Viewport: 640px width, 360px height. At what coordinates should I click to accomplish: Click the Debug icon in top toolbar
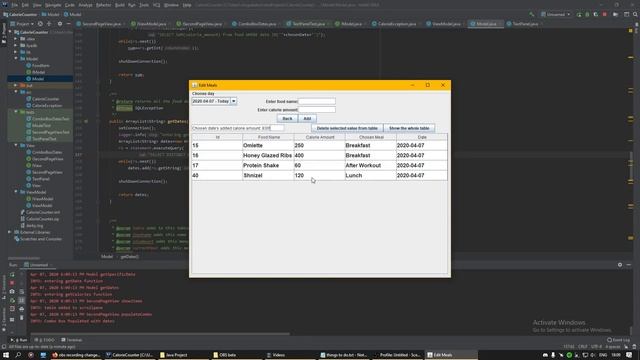(587, 14)
